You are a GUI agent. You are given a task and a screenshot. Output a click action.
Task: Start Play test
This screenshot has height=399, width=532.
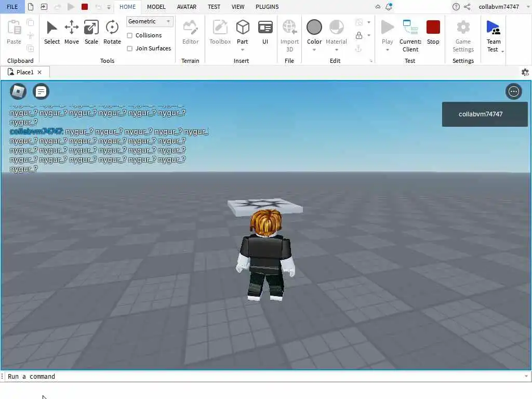click(x=387, y=32)
